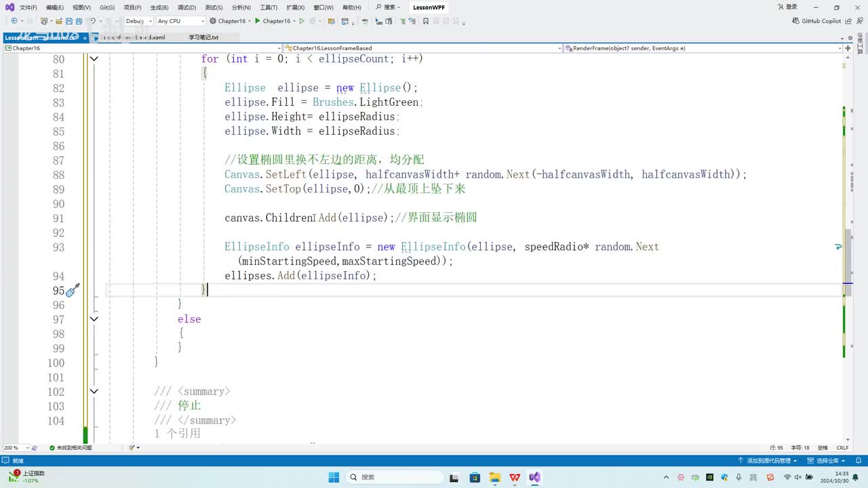This screenshot has height=488, width=868.
Task: Open the 视图(V) menu
Action: (81, 7)
